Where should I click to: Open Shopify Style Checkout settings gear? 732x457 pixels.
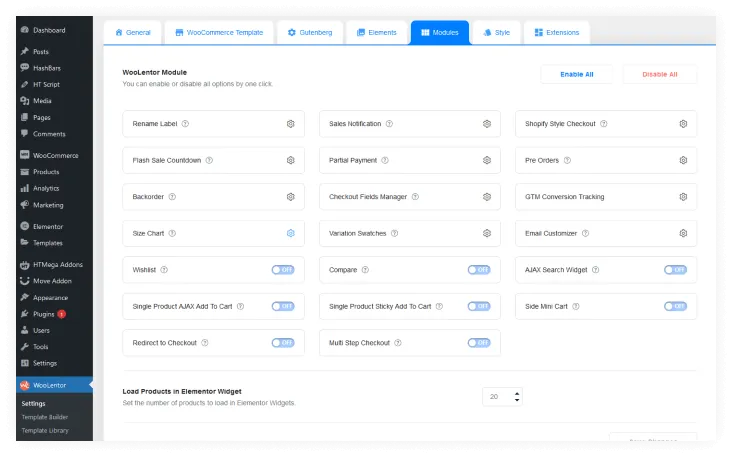pos(683,124)
